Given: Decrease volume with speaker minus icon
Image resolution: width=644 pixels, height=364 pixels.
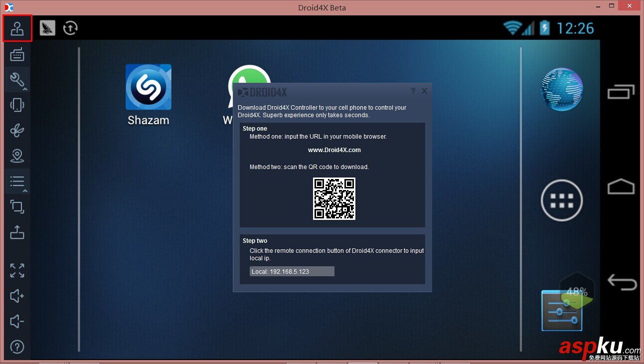Looking at the screenshot, I should click(17, 321).
